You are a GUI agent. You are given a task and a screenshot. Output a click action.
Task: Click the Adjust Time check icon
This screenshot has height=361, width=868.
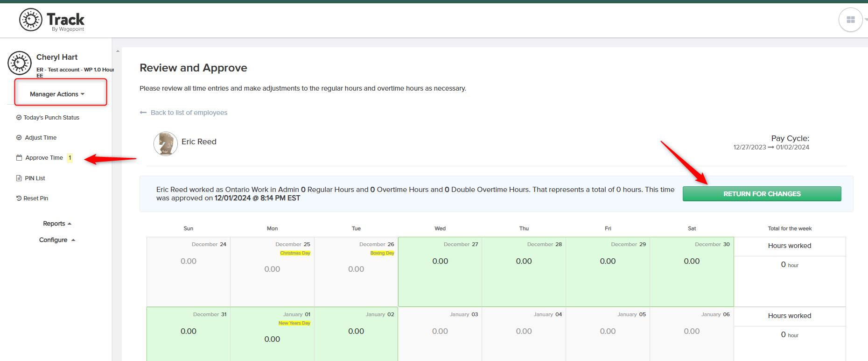click(19, 138)
